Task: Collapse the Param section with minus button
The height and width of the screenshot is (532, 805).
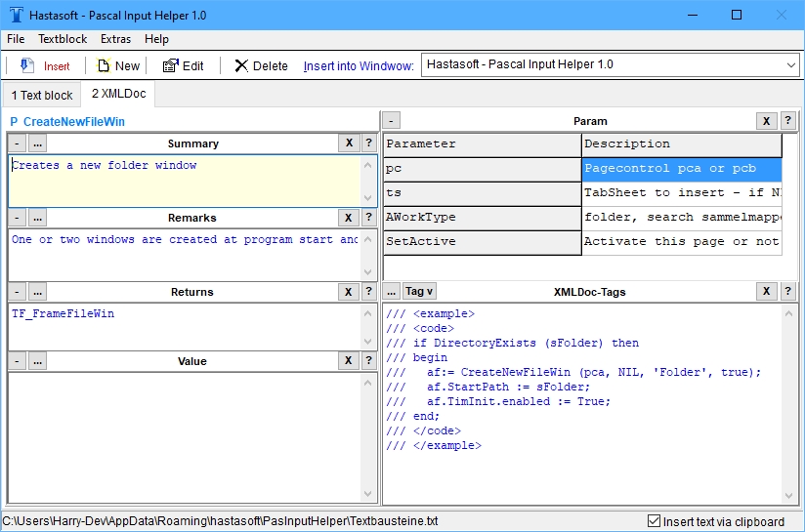Action: click(x=391, y=121)
